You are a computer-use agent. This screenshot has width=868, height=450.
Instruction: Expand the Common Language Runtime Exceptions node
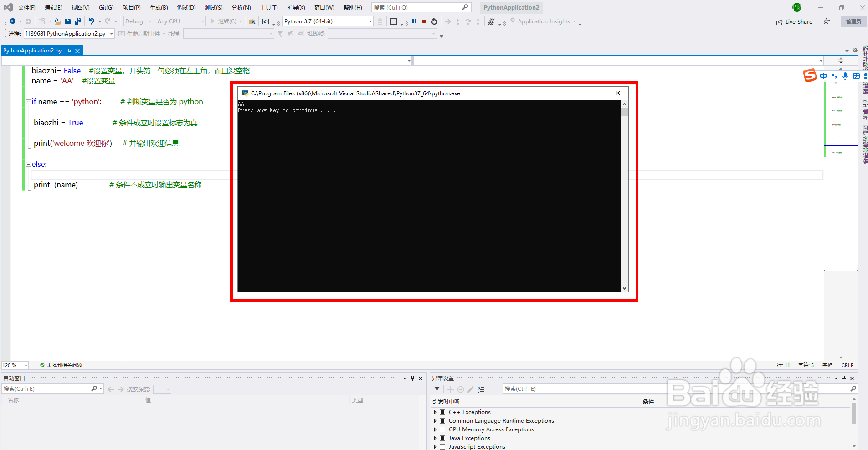[x=435, y=421]
